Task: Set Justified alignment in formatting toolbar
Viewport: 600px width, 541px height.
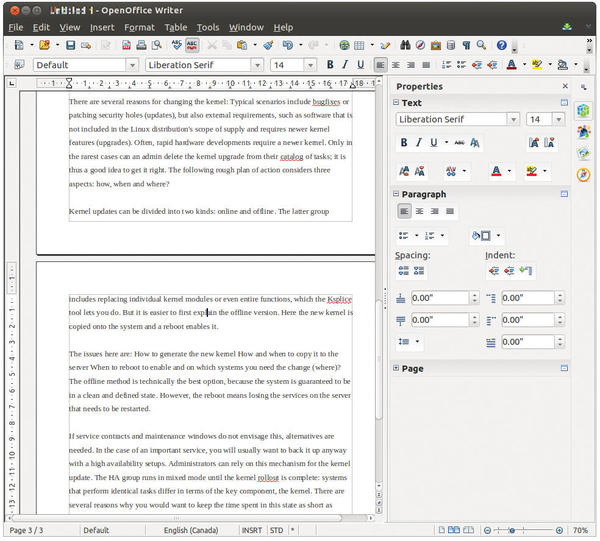Action: pos(426,65)
